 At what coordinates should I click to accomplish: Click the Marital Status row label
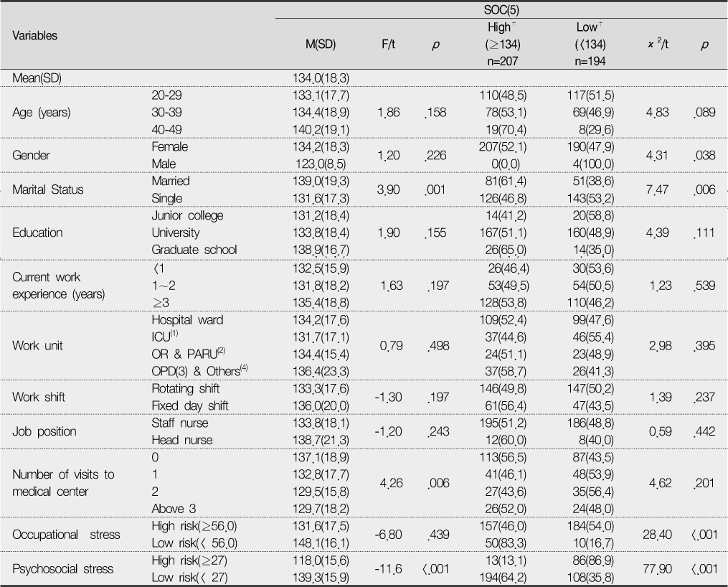click(x=48, y=190)
